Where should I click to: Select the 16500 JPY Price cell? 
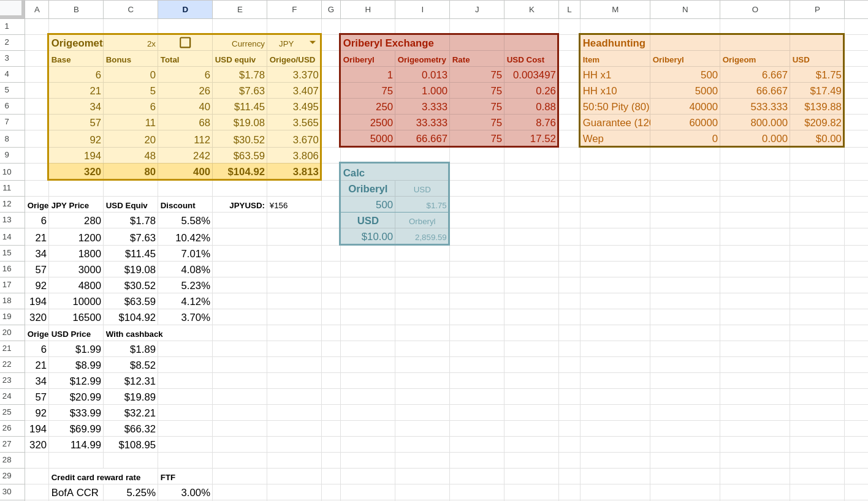coord(76,317)
